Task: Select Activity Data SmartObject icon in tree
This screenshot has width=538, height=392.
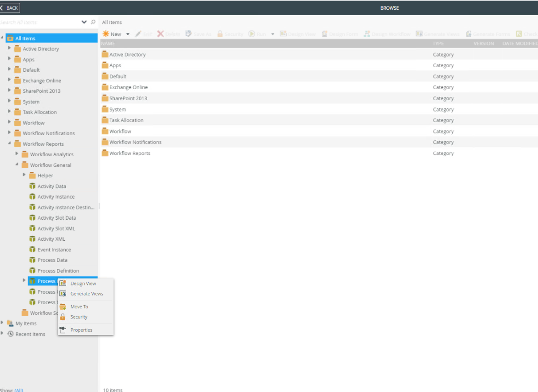Action: (x=32, y=186)
